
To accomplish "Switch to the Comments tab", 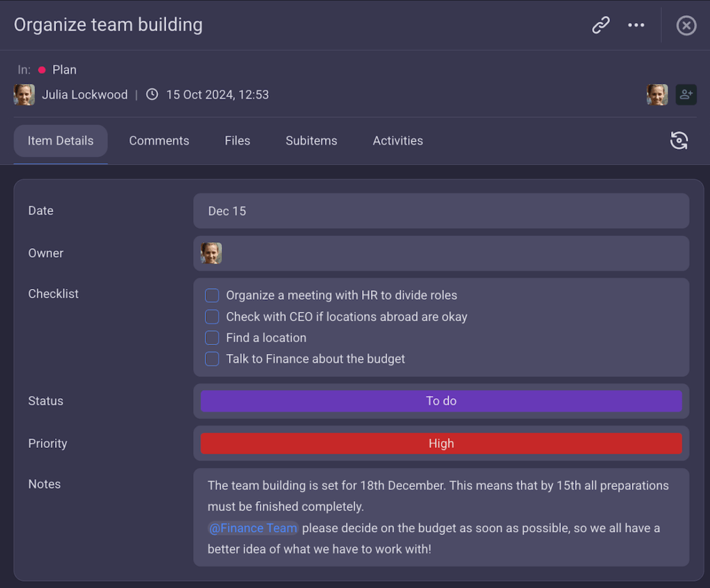I will [x=159, y=141].
